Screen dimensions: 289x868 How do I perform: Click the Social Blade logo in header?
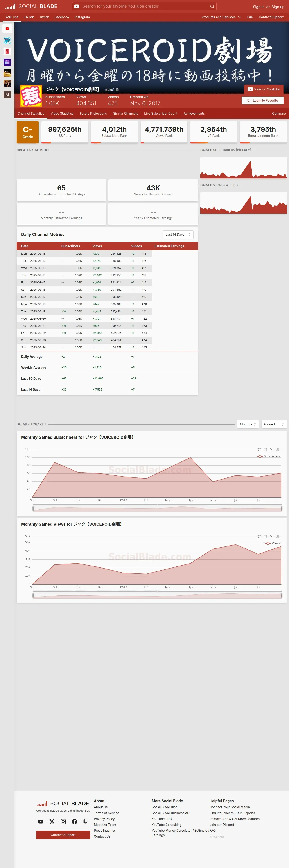click(x=31, y=6)
